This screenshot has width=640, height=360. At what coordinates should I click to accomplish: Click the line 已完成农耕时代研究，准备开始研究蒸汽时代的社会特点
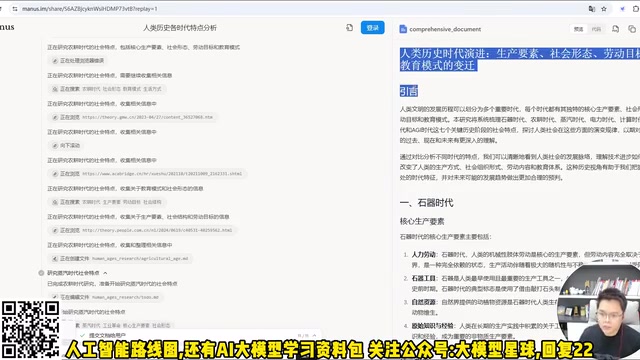coord(112,284)
